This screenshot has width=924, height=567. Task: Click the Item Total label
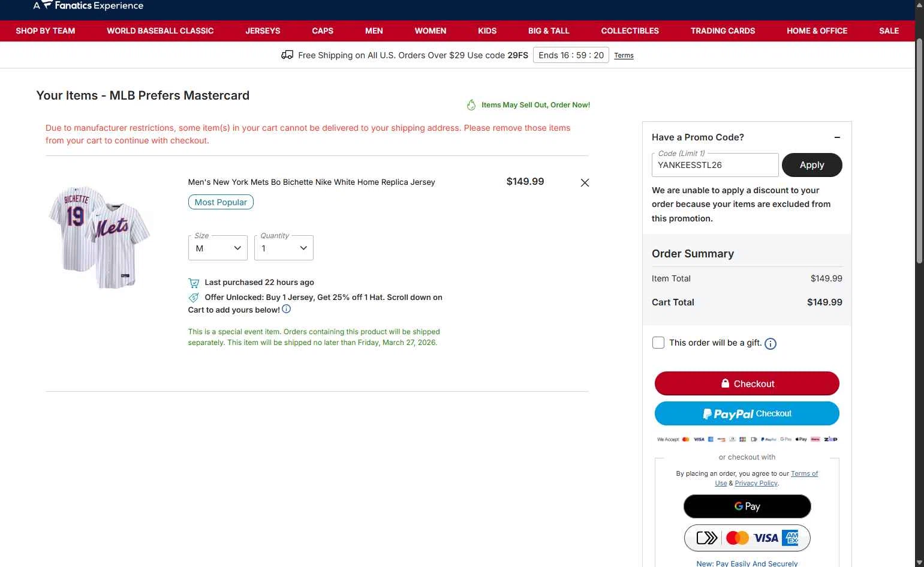[x=671, y=278]
